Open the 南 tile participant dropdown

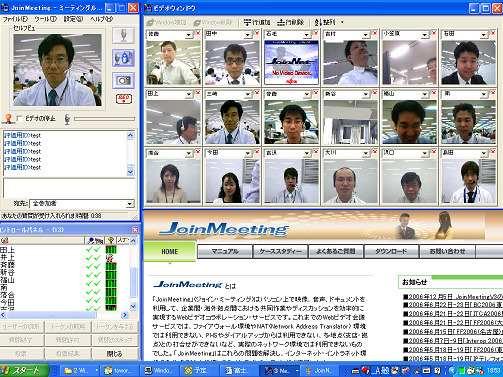click(484, 94)
